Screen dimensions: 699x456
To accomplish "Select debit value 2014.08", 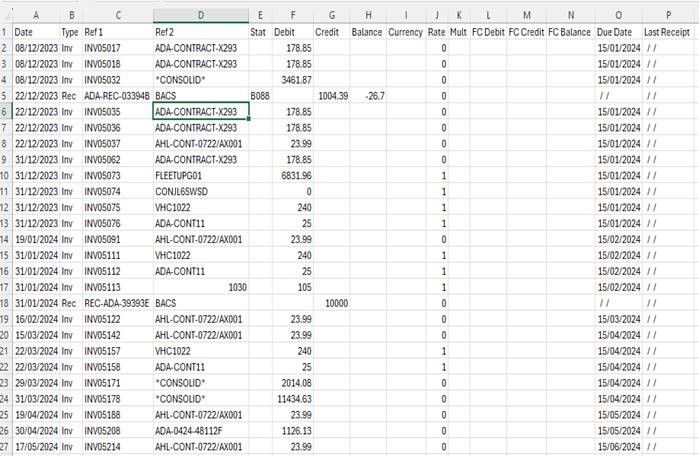I will (x=293, y=383).
